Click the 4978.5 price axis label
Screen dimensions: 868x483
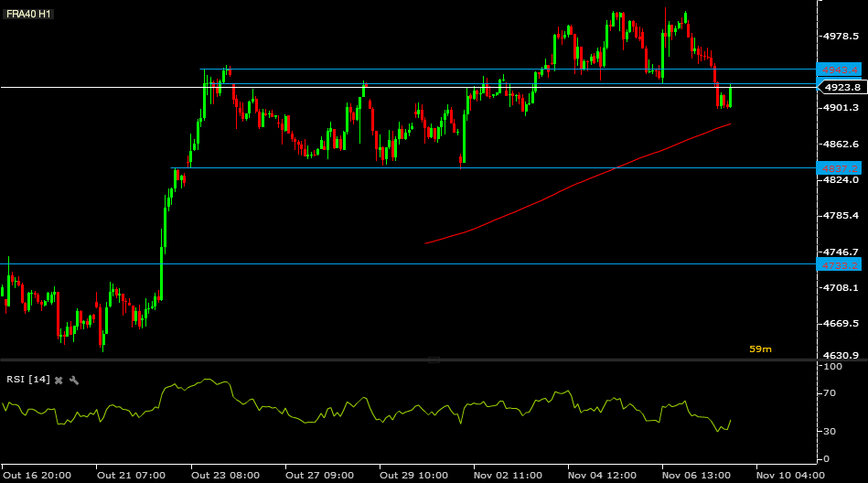tap(841, 36)
